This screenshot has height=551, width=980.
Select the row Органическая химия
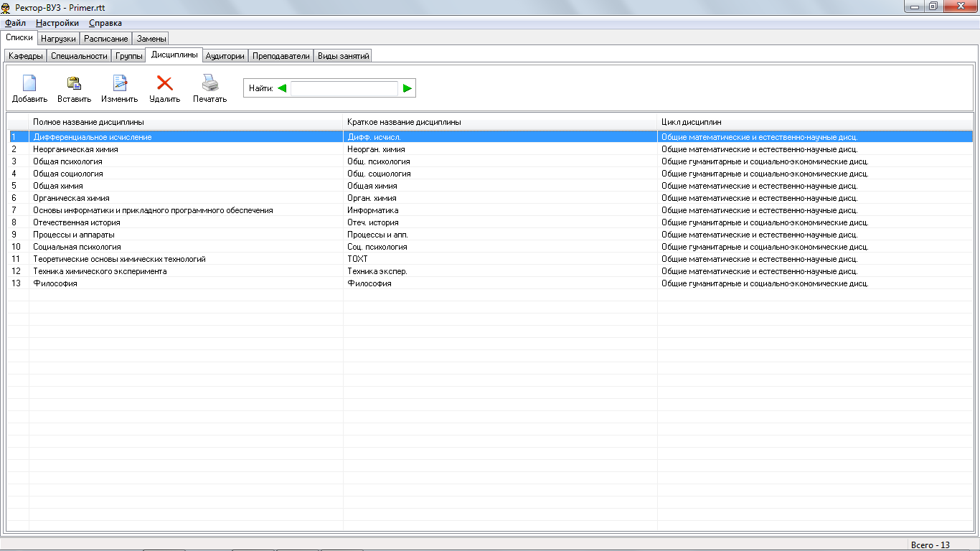[491, 198]
